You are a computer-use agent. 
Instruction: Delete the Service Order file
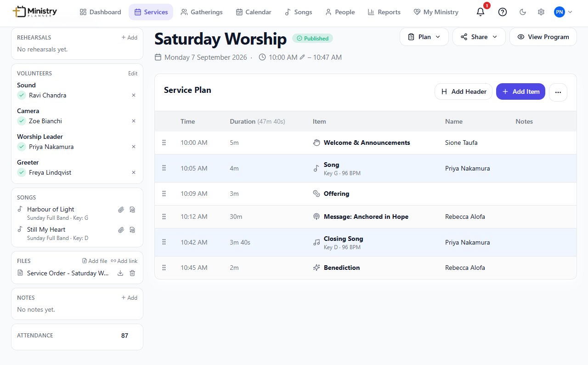tap(132, 273)
